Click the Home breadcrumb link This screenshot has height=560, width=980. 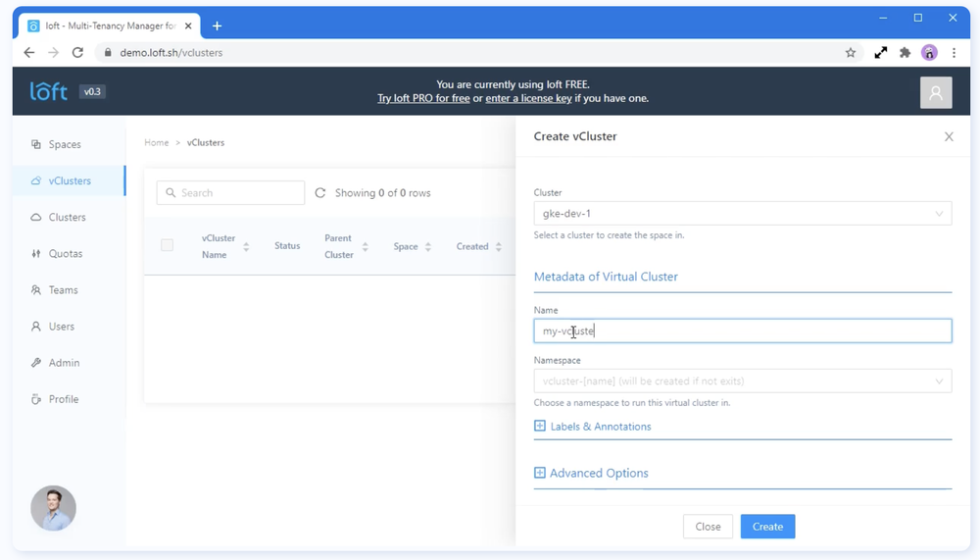pyautogui.click(x=156, y=142)
